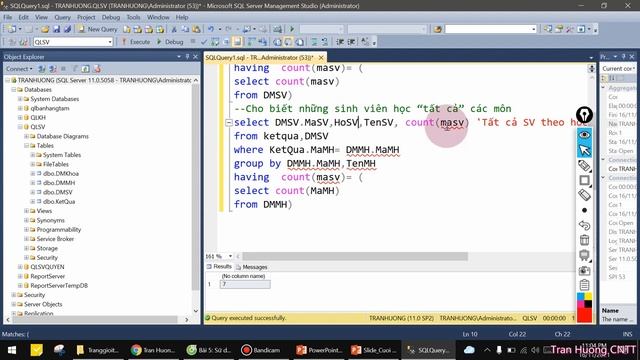Click the Comment out selected lines icon
This screenshot has height=360, width=640.
[314, 42]
